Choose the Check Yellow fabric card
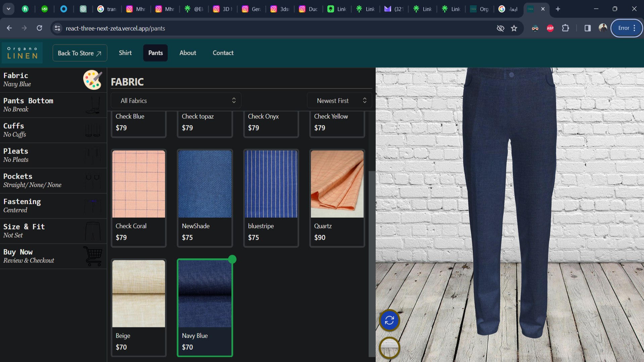This screenshot has height=362, width=644. point(337,124)
